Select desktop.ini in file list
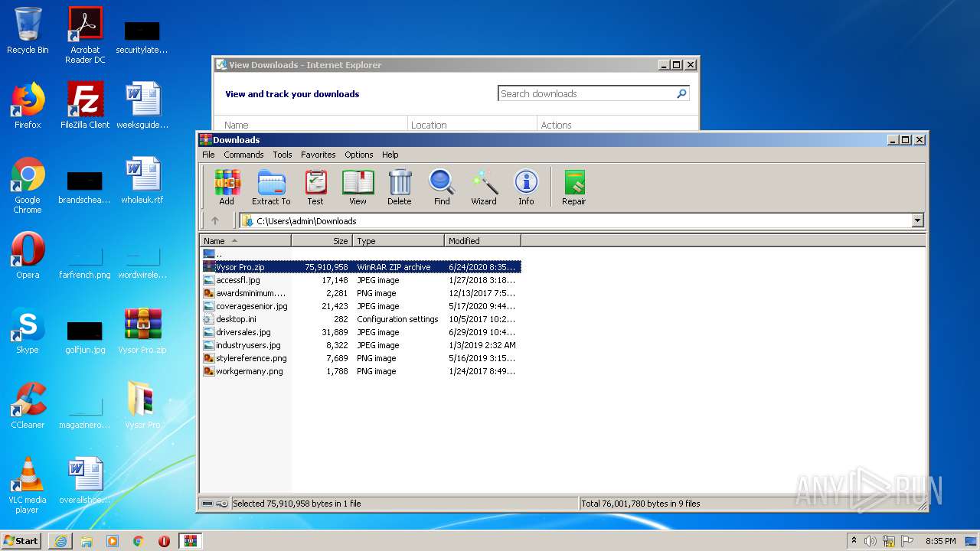The width and height of the screenshot is (980, 551). [361, 319]
